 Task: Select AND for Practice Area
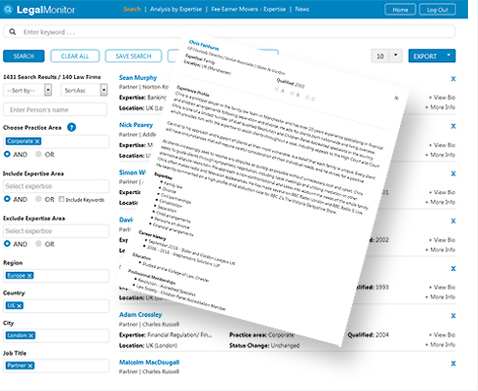pos(7,154)
